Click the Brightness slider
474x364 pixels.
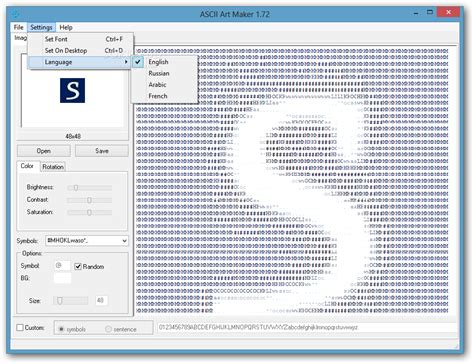(89, 188)
